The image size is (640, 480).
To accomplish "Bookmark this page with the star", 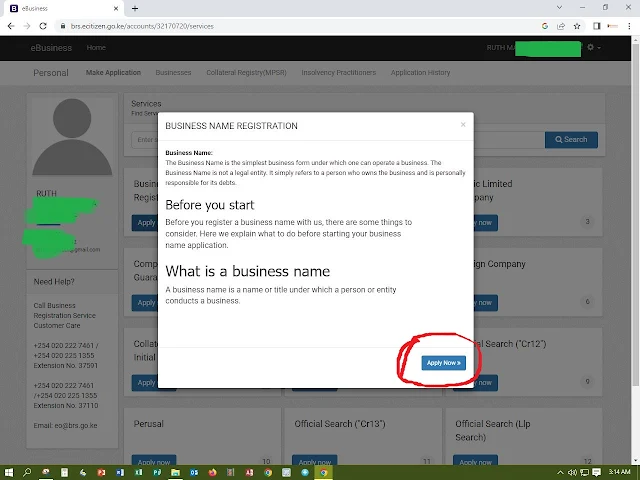I will click(577, 26).
